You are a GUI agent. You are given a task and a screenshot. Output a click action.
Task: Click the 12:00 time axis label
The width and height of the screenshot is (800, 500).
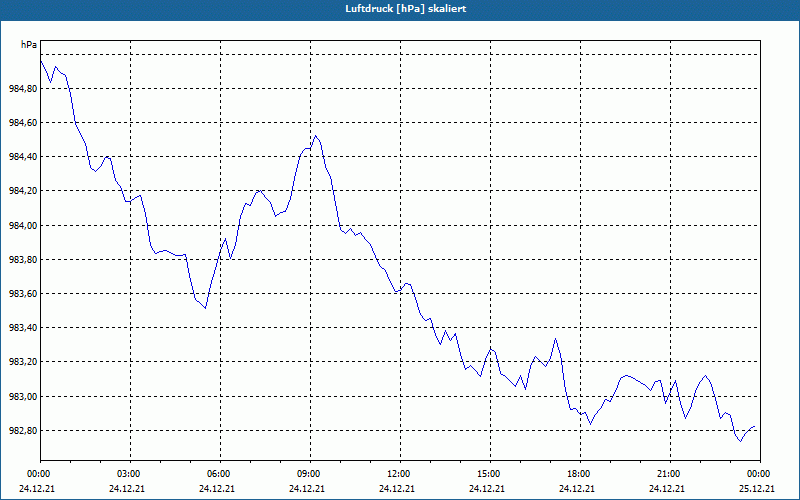[400, 474]
